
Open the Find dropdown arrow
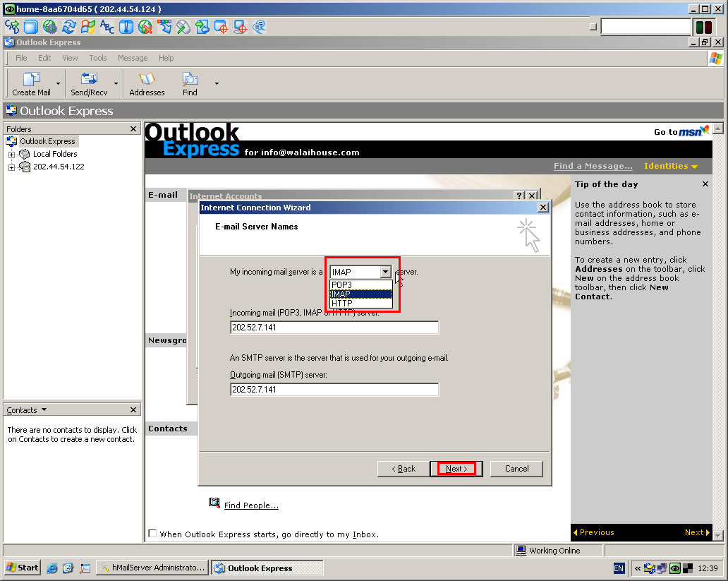217,83
